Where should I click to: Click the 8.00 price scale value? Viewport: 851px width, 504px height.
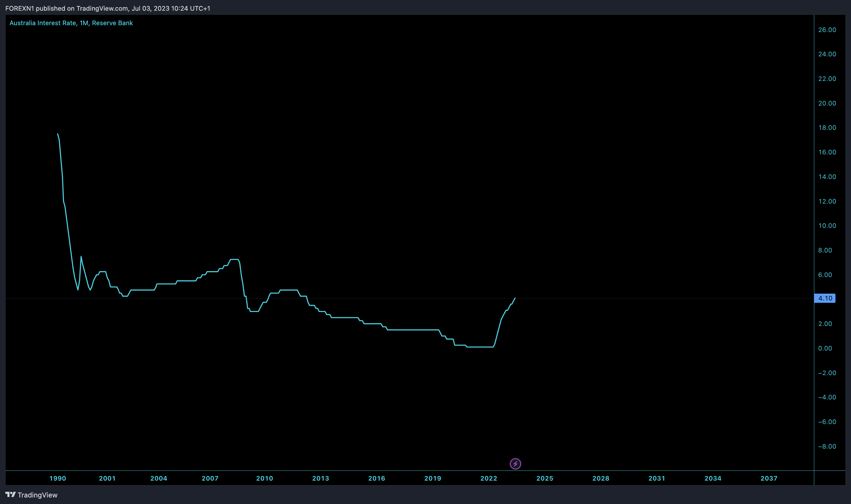(825, 250)
